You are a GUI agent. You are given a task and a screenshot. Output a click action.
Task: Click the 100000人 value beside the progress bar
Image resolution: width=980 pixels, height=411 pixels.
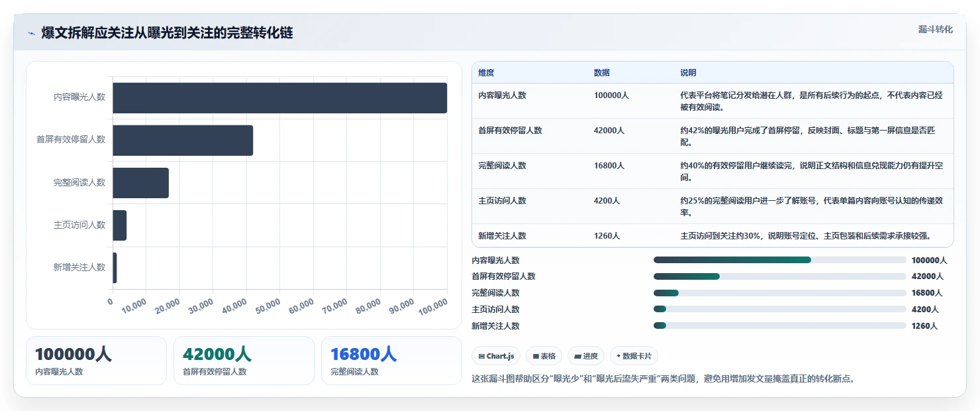[x=929, y=261]
